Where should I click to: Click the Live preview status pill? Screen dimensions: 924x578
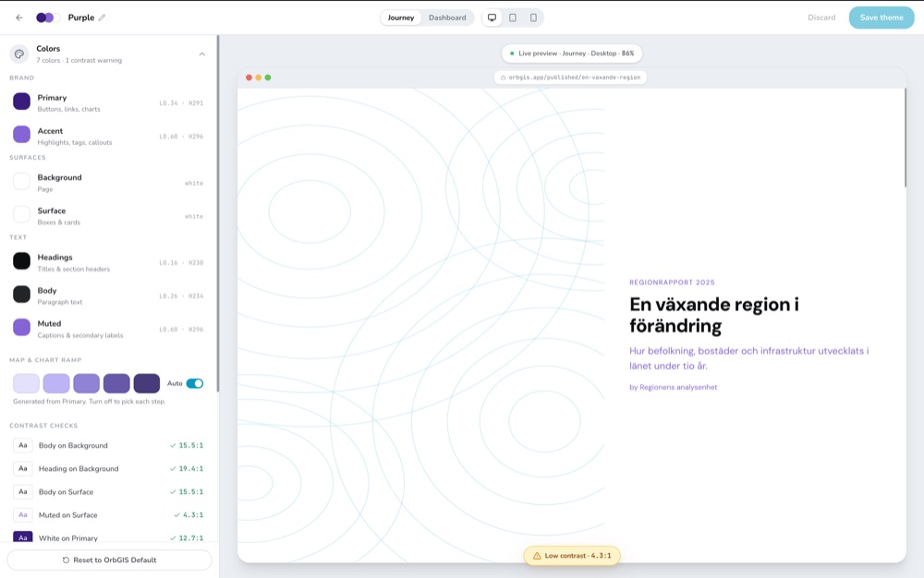pos(572,54)
